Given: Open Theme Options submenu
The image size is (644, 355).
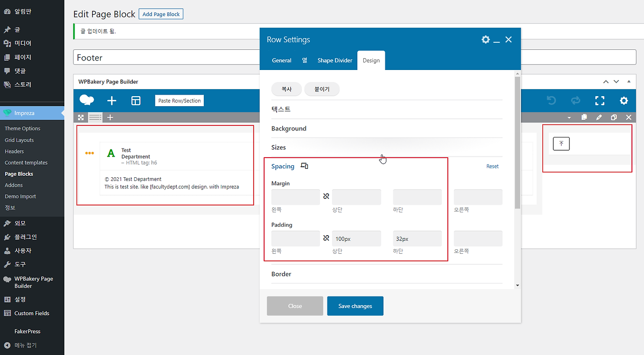Looking at the screenshot, I should [23, 128].
